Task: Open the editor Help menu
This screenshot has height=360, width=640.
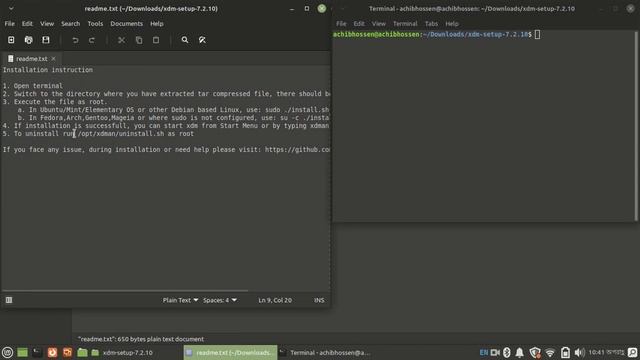Action: pyautogui.click(x=156, y=24)
